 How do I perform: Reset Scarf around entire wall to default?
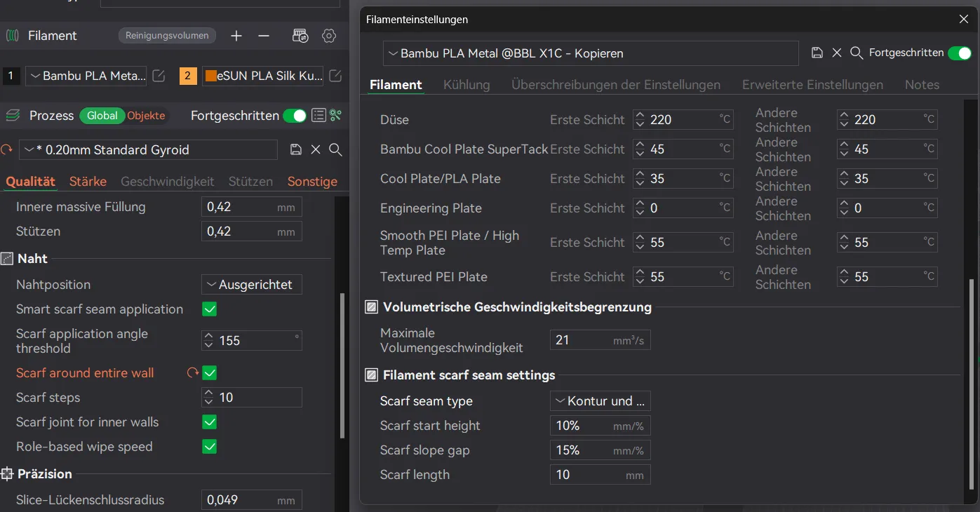(192, 373)
